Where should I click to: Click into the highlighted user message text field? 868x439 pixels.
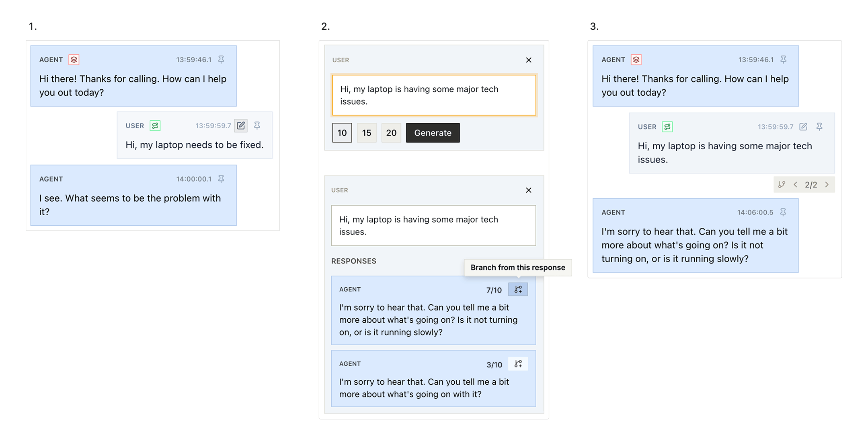point(433,95)
